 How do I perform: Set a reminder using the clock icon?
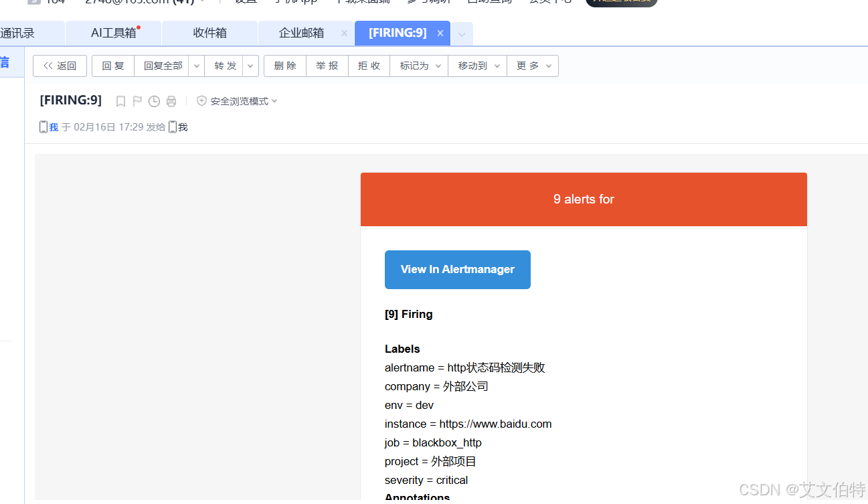coord(154,101)
